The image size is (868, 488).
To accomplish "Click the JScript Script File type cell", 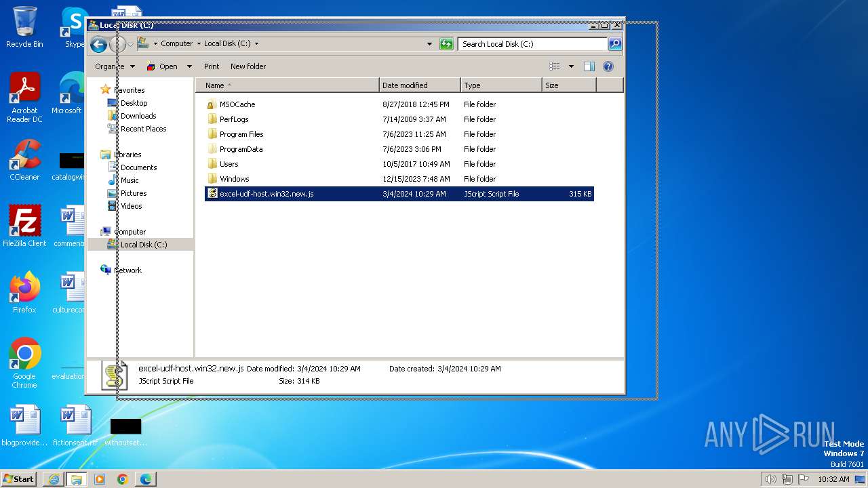I will coord(492,194).
